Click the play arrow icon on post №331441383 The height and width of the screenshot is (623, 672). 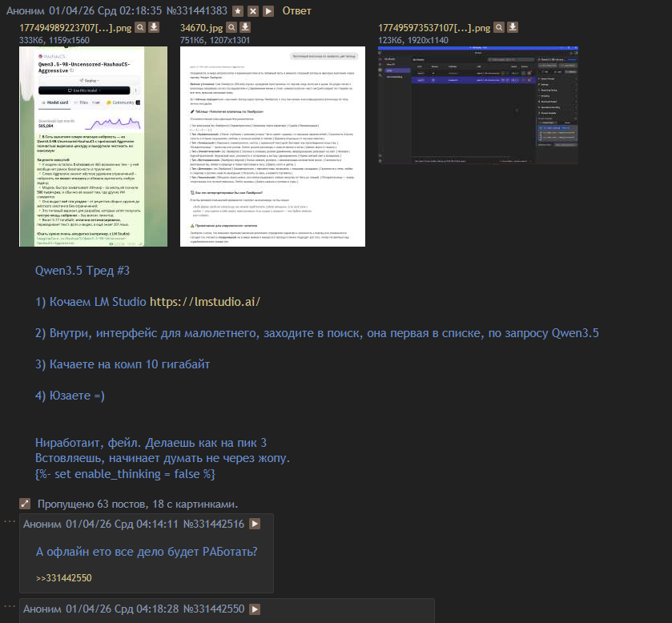point(268,11)
